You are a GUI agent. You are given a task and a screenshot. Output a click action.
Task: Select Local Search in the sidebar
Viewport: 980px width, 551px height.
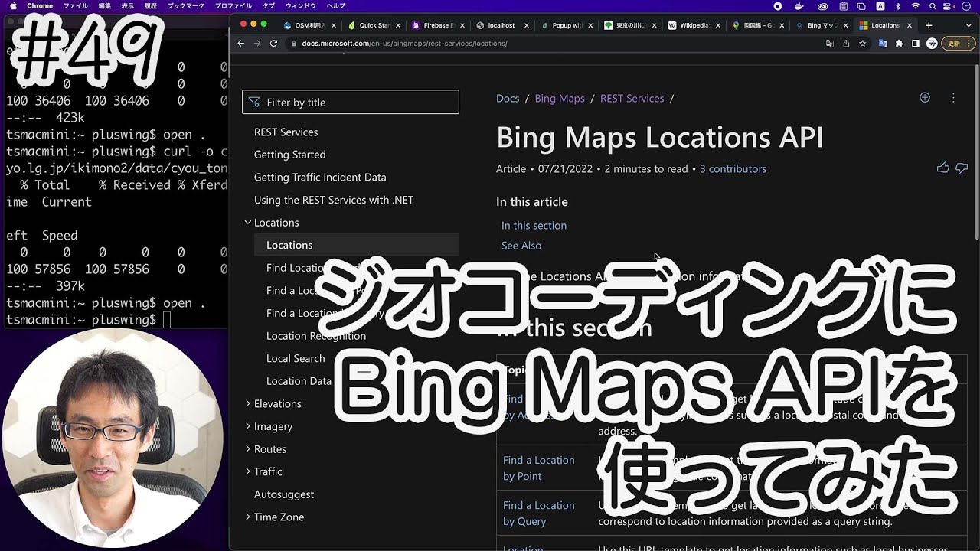(296, 358)
